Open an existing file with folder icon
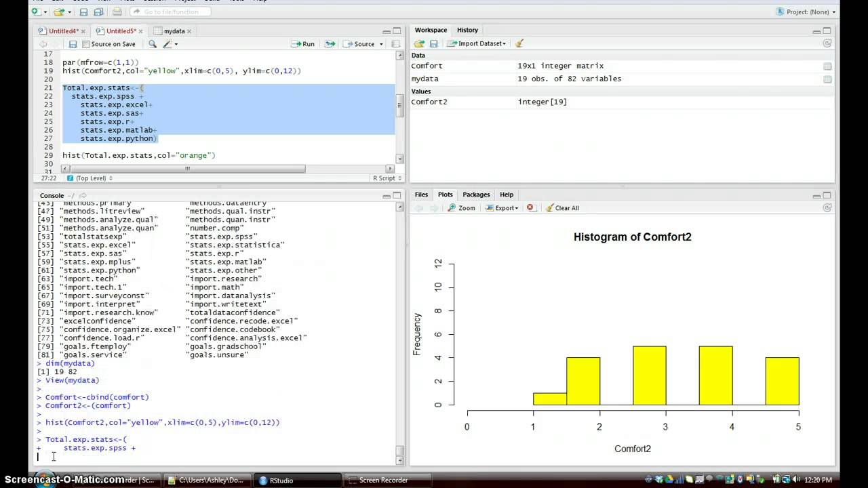The height and width of the screenshot is (488, 868). click(59, 12)
